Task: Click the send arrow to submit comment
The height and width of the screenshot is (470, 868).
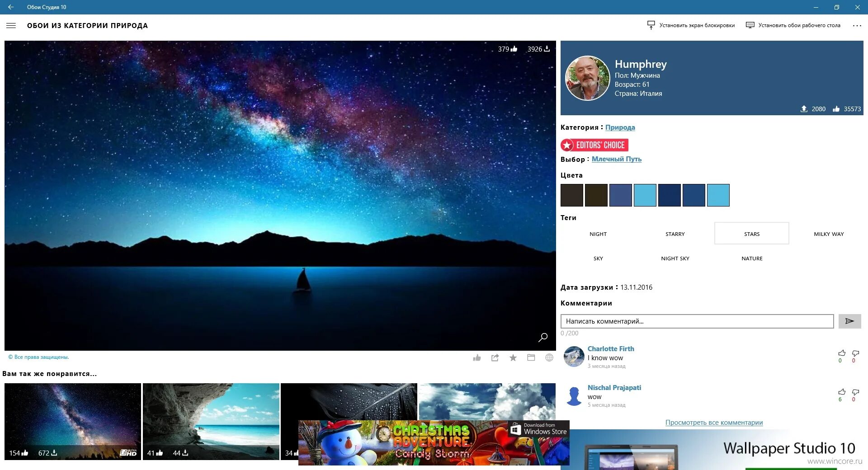Action: [x=849, y=321]
